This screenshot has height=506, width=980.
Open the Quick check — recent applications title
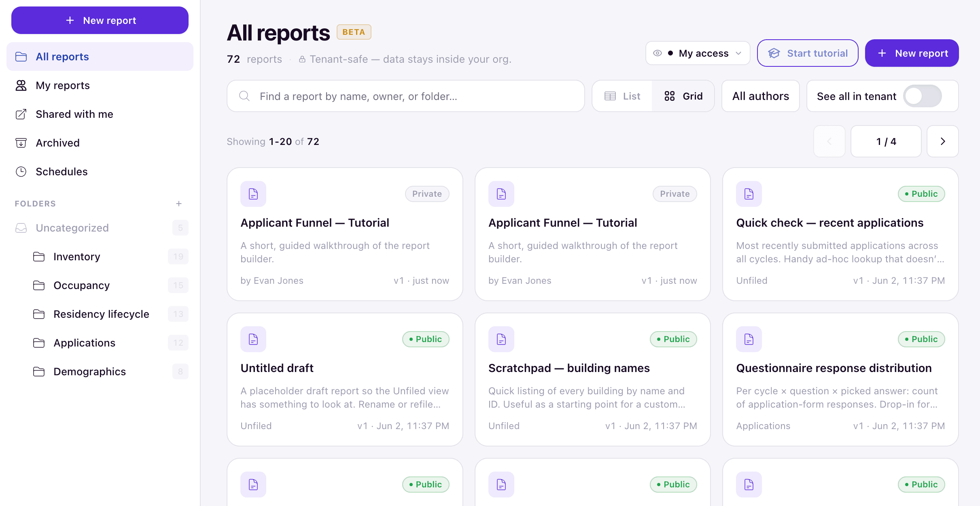click(830, 223)
